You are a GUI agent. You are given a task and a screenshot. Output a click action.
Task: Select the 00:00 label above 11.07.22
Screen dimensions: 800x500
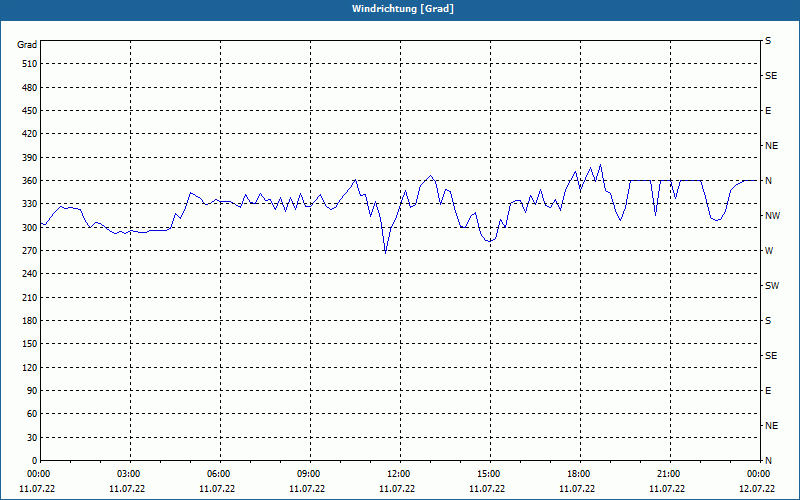38,474
